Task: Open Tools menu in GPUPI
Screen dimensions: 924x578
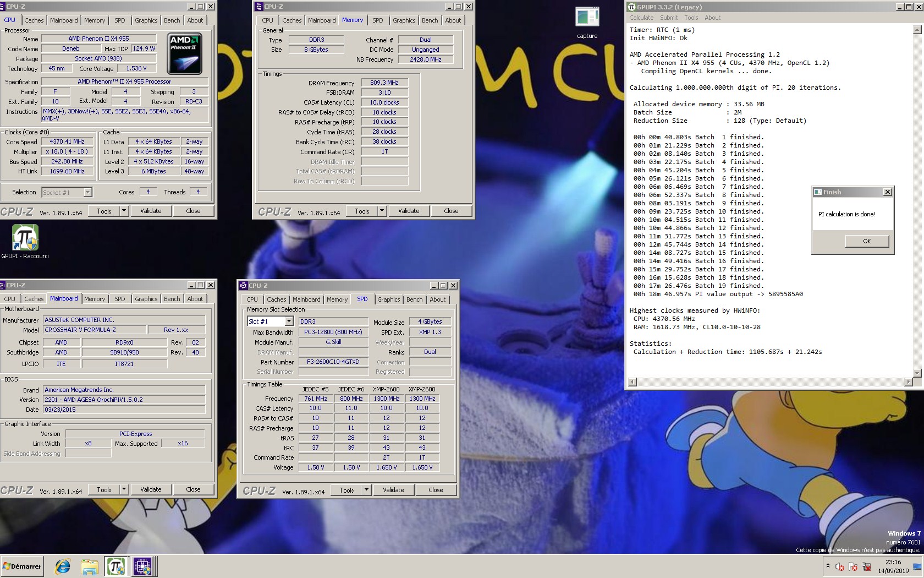Action: coord(691,18)
